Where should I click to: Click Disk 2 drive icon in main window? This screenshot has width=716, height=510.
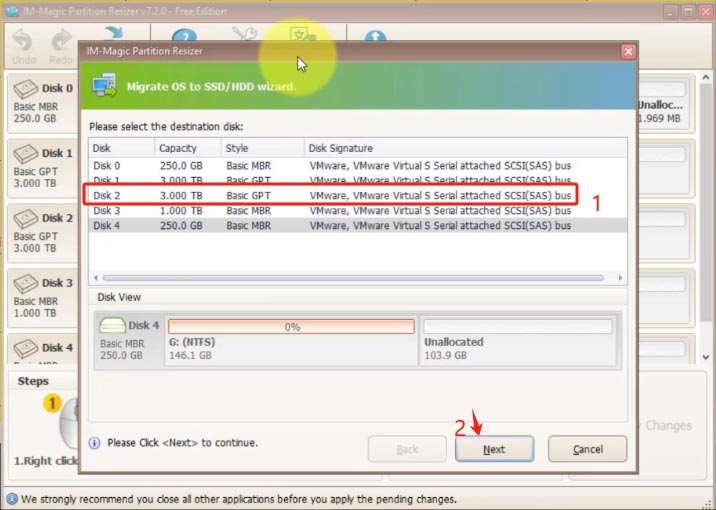pyautogui.click(x=26, y=219)
